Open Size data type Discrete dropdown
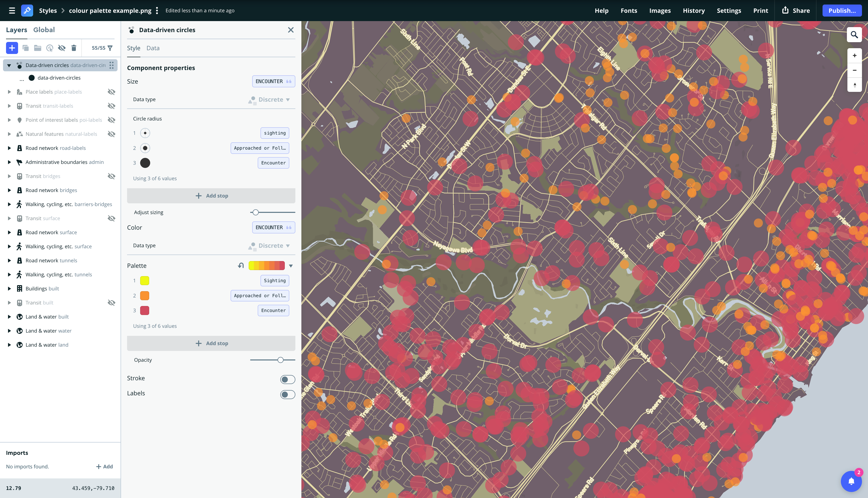Image resolution: width=868 pixels, height=498 pixels. [274, 100]
